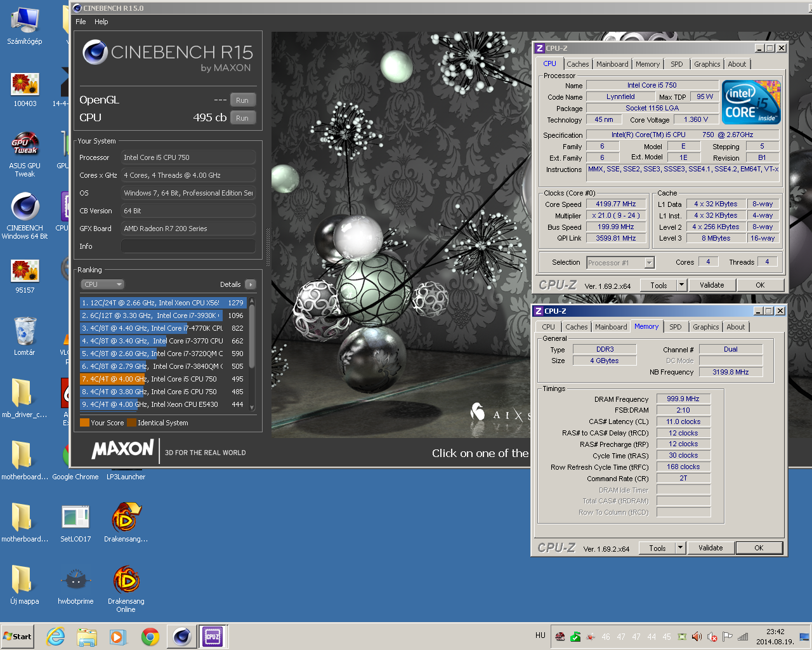Open Windows Media Player from the taskbar

click(118, 637)
